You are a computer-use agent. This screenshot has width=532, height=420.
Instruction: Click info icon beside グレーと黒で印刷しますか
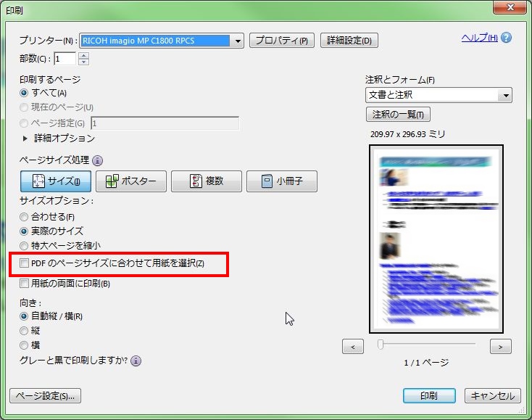(136, 361)
